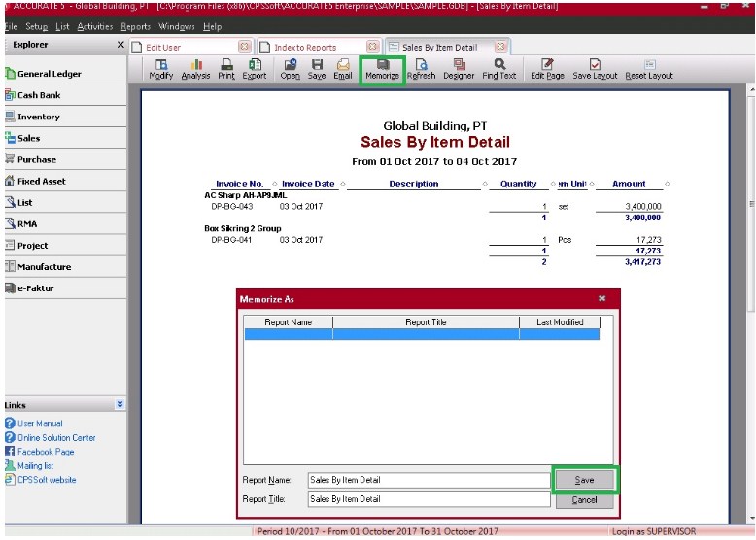Open the Reports menu
756x540 pixels.
click(x=135, y=27)
